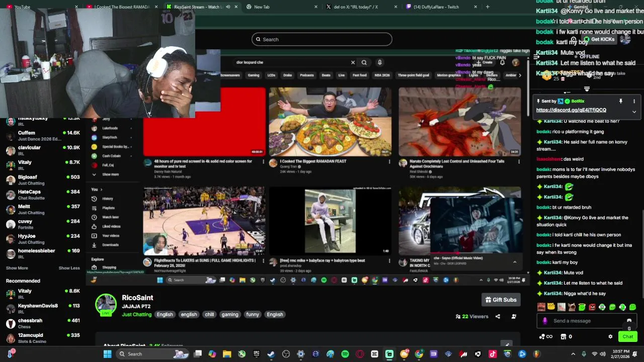644x362 pixels.
Task: Open the discord.gg invite link
Action: pos(571,110)
